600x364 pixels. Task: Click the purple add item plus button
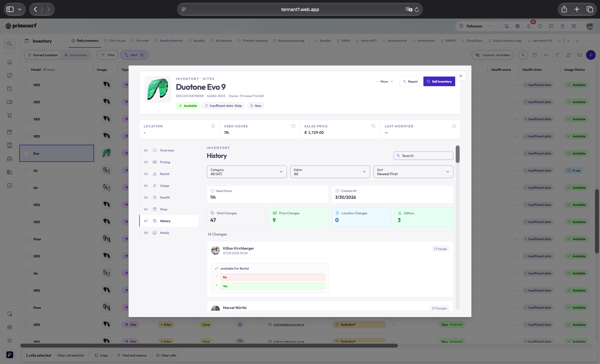[591, 55]
